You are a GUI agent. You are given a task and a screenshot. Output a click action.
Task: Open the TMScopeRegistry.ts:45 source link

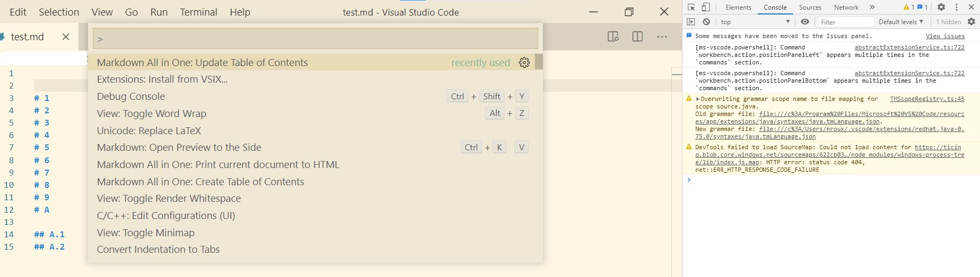pos(927,99)
